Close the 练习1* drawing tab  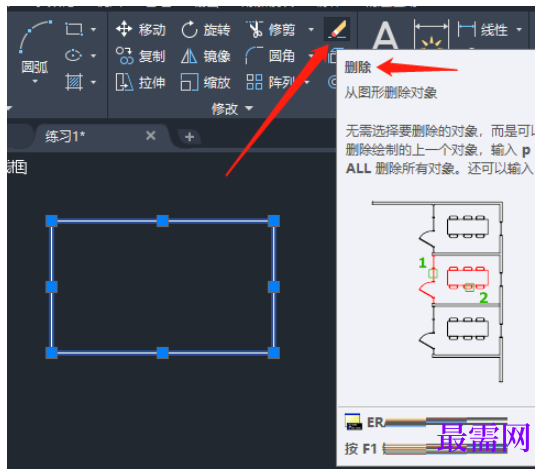(151, 136)
